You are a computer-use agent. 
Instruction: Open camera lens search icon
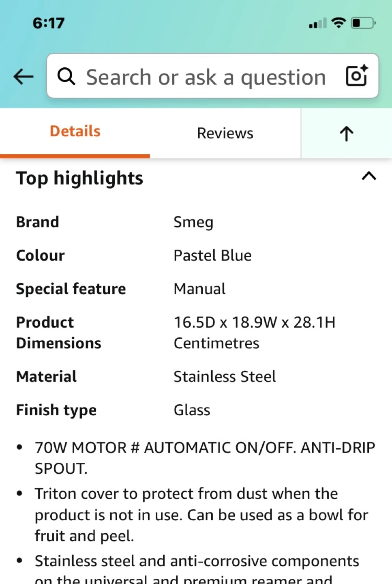pyautogui.click(x=356, y=76)
